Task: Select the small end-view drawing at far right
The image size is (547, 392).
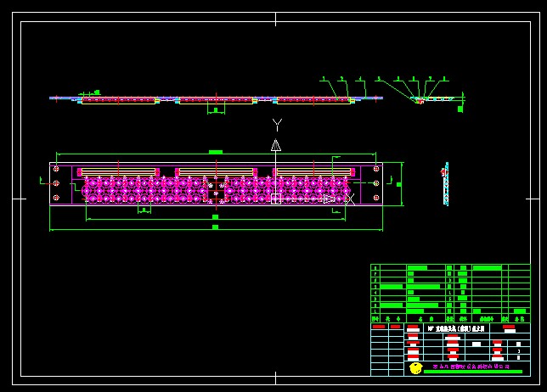Action: 445,183
